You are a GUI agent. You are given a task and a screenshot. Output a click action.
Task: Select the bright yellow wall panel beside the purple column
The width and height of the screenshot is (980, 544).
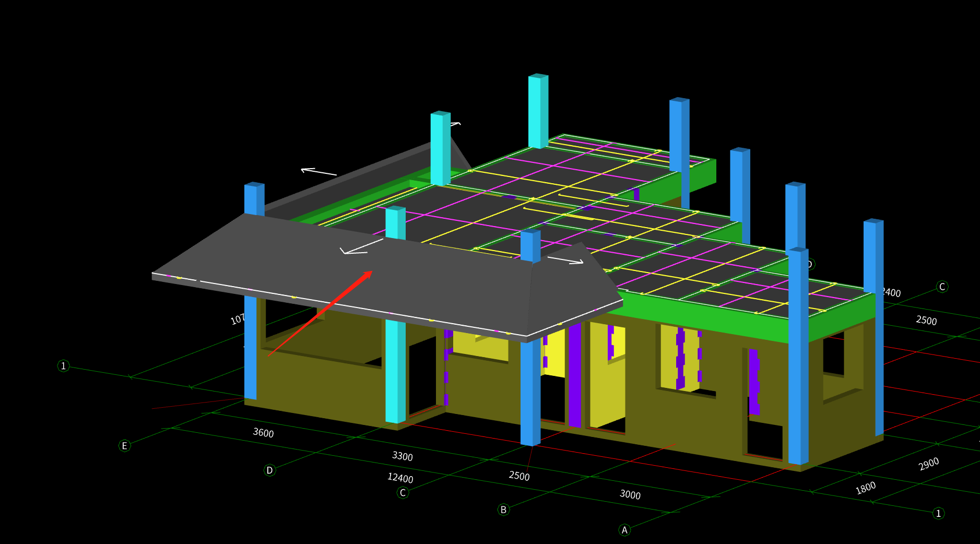click(x=553, y=353)
